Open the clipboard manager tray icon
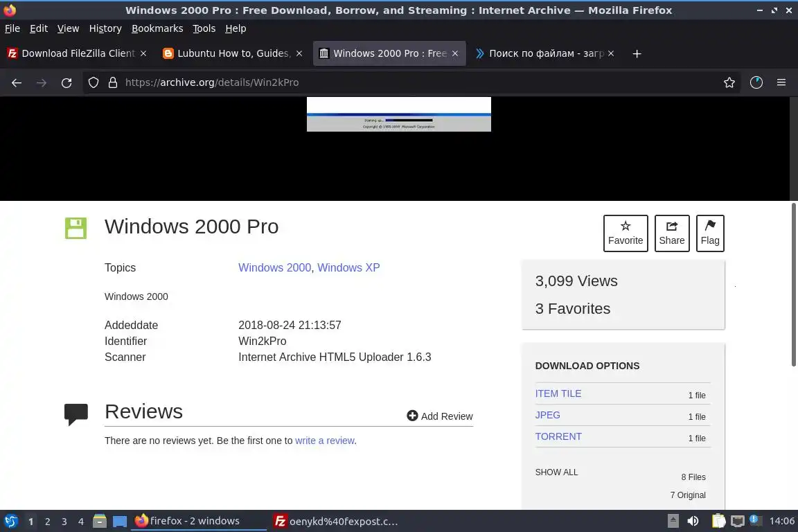 pos(718,521)
